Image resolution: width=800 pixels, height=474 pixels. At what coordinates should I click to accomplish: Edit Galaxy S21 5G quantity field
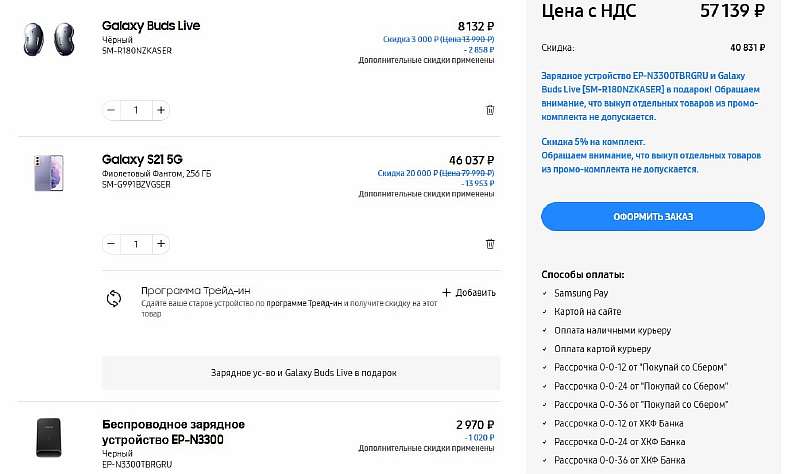[x=136, y=243]
